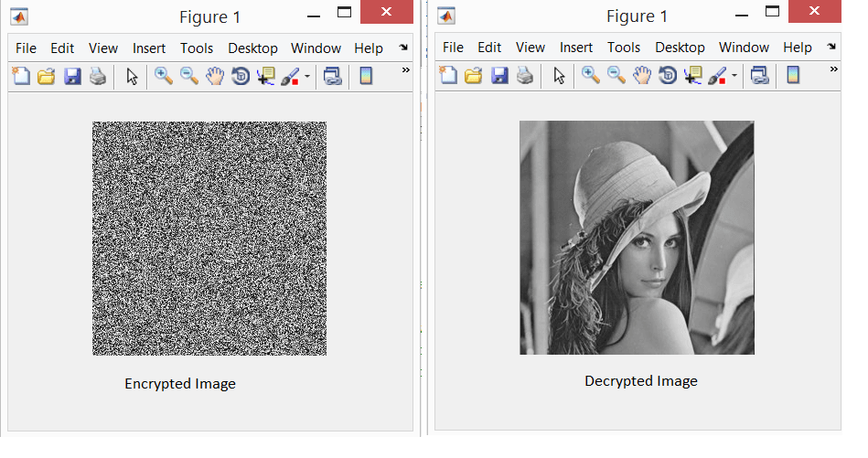Activate Zoom In tool in right window
This screenshot has height=458, width=868.
click(591, 75)
